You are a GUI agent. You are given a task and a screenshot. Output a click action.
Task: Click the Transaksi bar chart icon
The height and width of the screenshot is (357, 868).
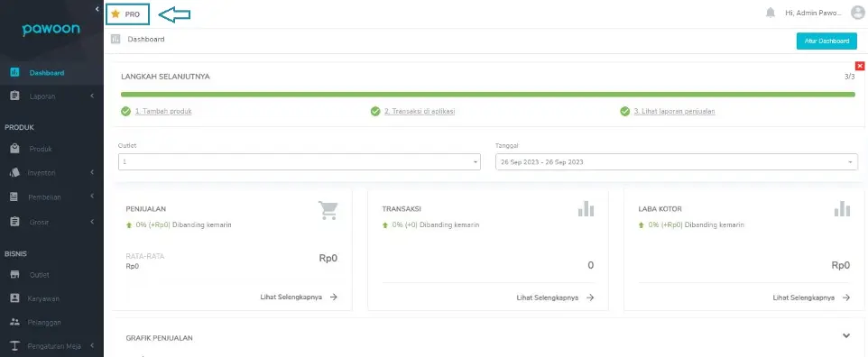[586, 208]
